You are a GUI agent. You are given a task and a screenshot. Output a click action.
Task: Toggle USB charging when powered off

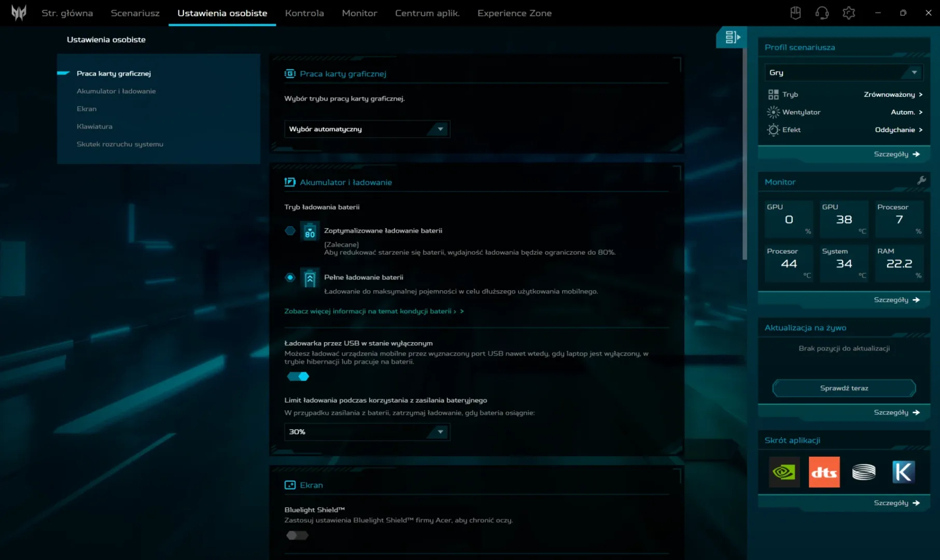click(x=298, y=376)
